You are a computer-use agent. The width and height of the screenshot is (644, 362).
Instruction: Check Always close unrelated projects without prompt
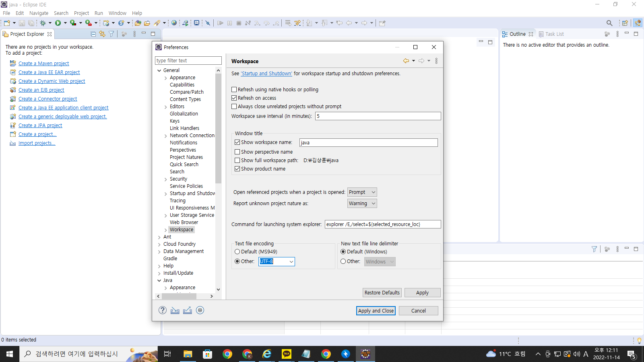234,107
